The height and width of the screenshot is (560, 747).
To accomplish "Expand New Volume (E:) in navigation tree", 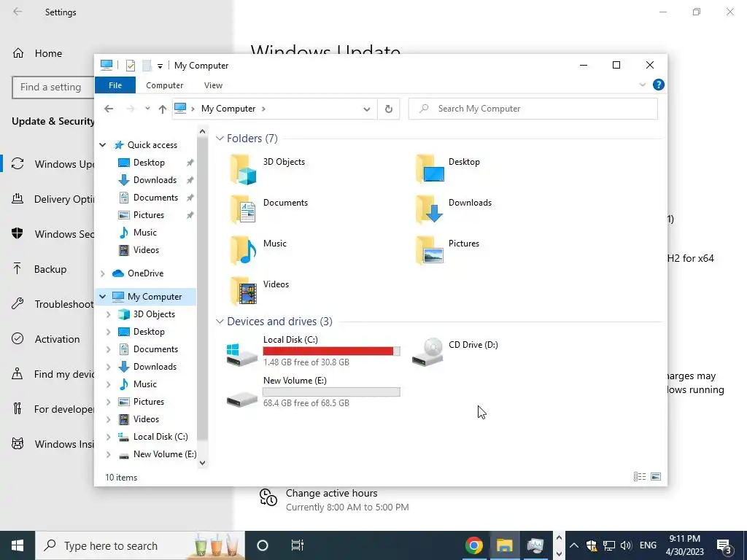I will [x=108, y=454].
